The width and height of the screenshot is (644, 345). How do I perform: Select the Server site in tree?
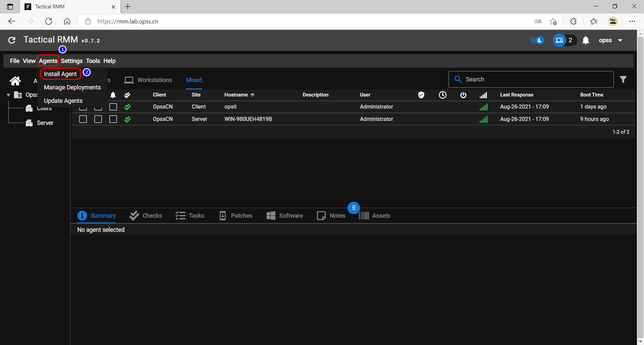[45, 123]
